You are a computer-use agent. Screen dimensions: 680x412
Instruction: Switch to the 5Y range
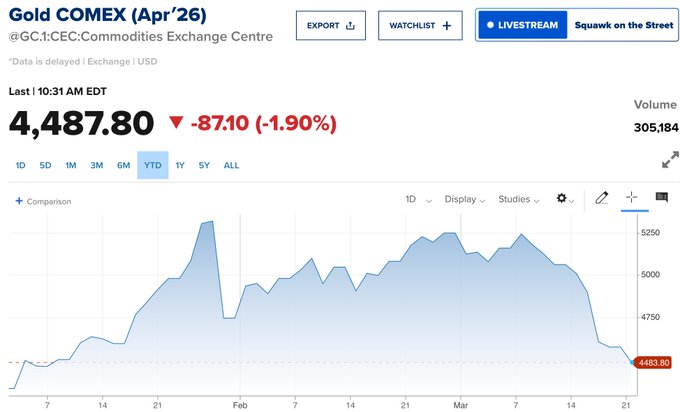(x=204, y=165)
